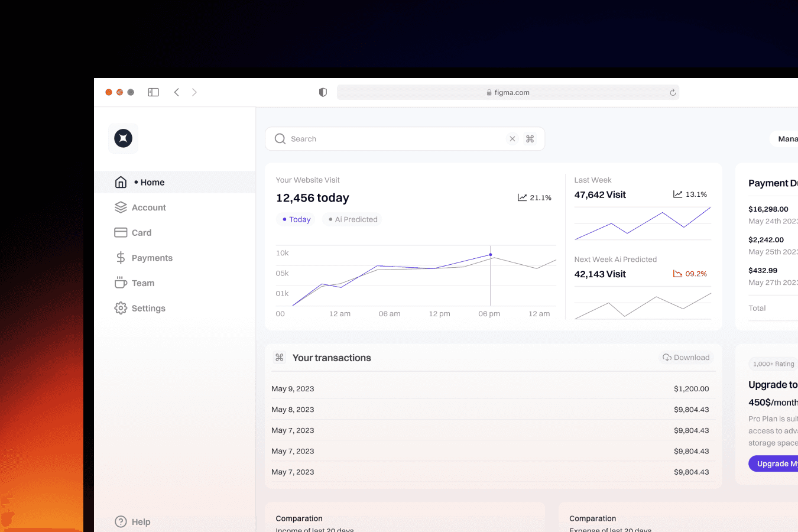The image size is (798, 532).
Task: Click the $2,242.00 payment amount
Action: [x=766, y=239]
